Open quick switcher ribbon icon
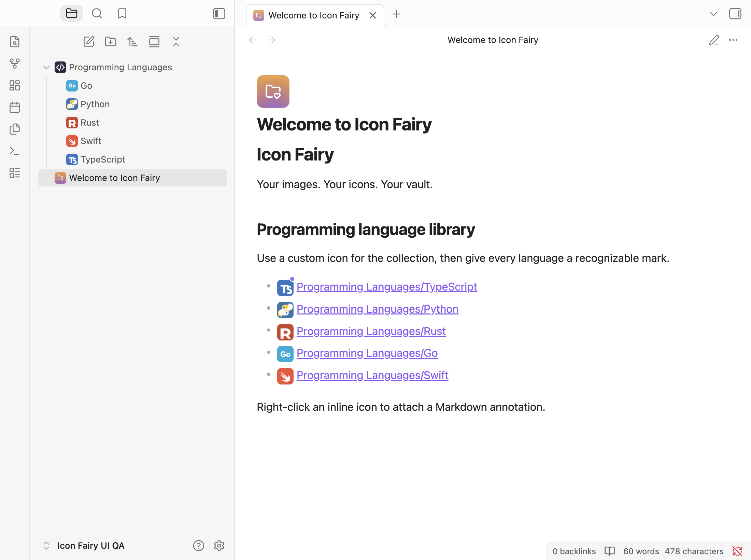The height and width of the screenshot is (560, 751). coord(15,42)
